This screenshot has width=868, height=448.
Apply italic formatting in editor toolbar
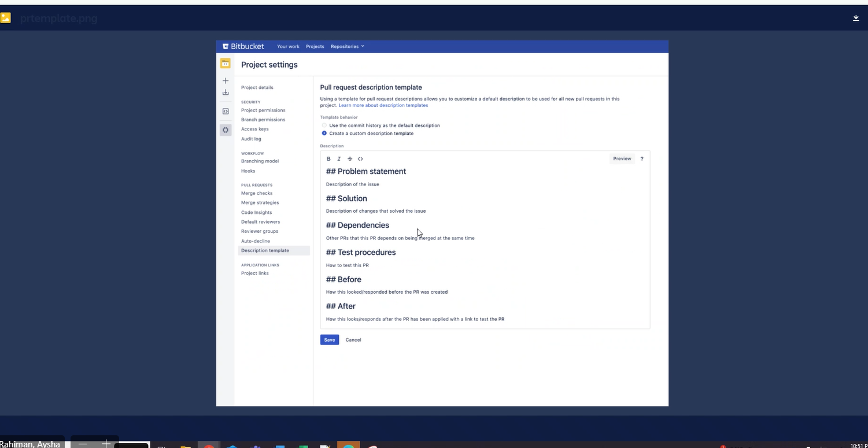pos(339,159)
